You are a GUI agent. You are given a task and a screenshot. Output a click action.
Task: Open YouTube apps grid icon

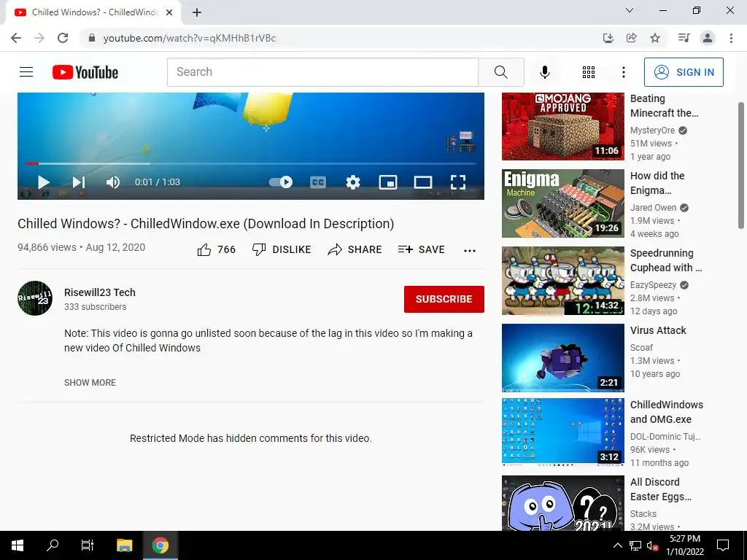[589, 72]
